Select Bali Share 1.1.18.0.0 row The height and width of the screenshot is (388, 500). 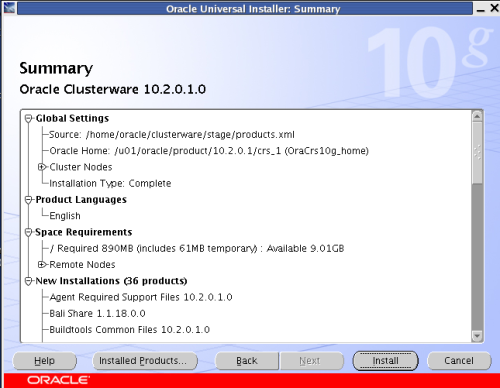pyautogui.click(x=97, y=314)
